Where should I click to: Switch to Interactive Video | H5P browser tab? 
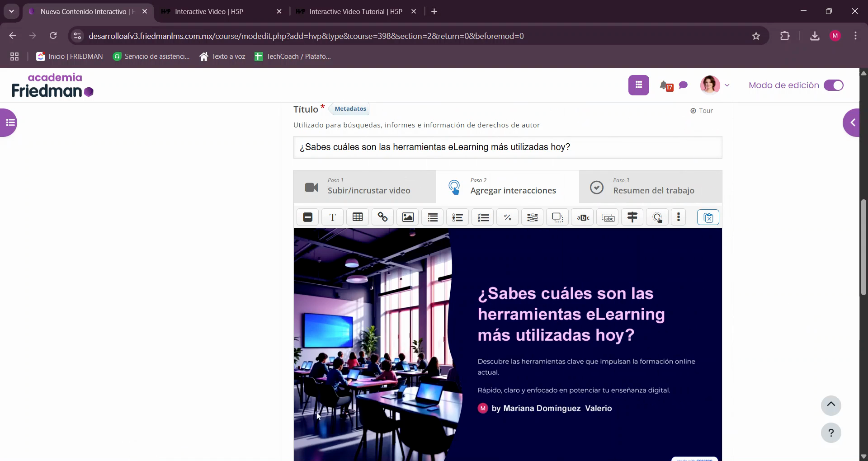[x=222, y=11]
